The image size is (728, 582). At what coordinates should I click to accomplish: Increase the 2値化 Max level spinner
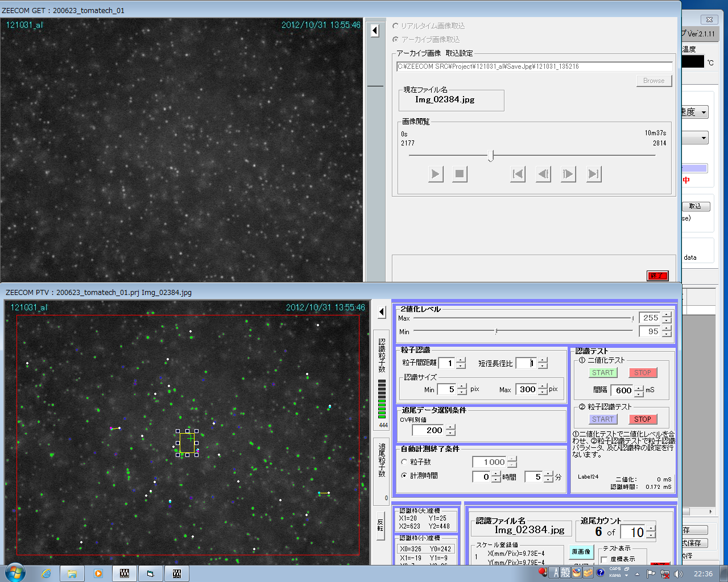(667, 315)
